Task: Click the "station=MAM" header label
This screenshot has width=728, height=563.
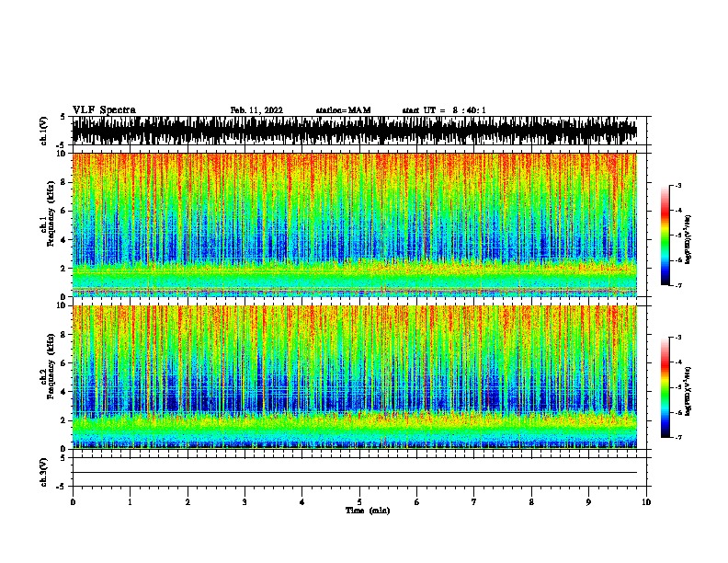Action: pyautogui.click(x=343, y=110)
